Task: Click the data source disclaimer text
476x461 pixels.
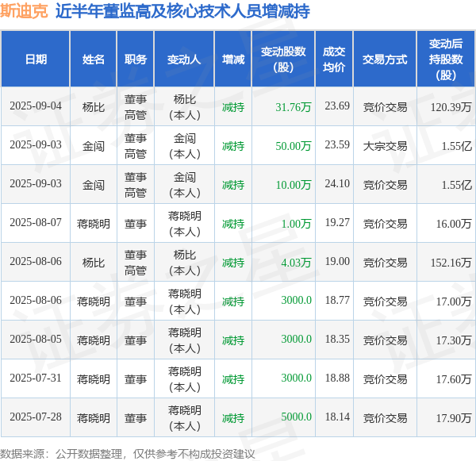Action: (128, 454)
